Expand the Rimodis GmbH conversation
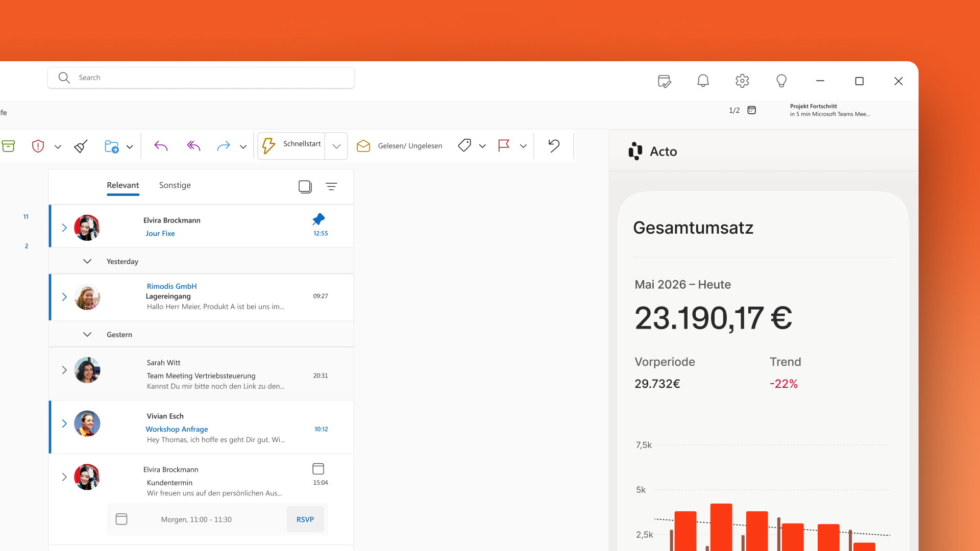Image resolution: width=980 pixels, height=551 pixels. [64, 297]
